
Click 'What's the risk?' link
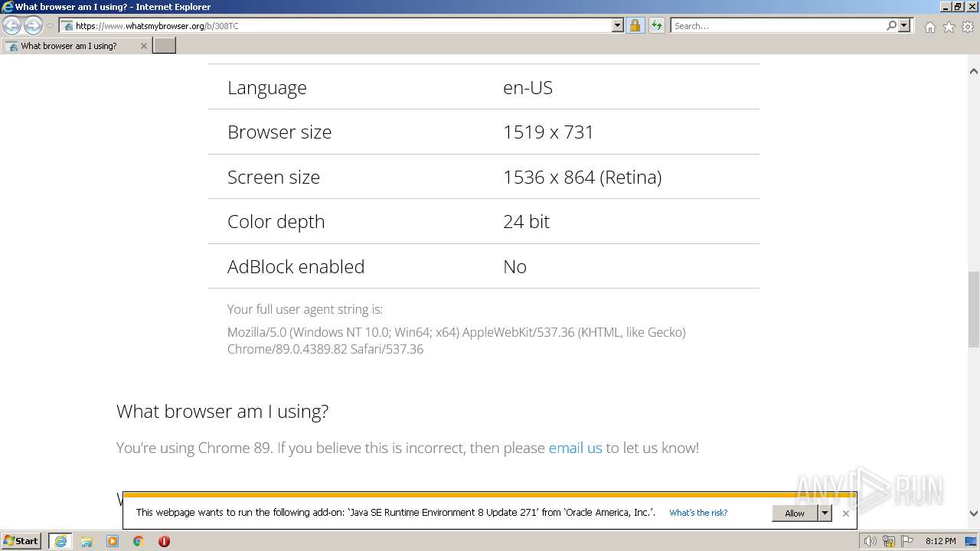[x=698, y=513]
